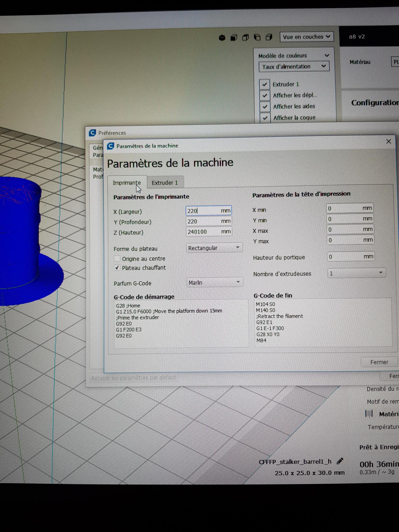Uncheck the Plateau chauffant checkbox
This screenshot has width=399, height=532.
[117, 268]
